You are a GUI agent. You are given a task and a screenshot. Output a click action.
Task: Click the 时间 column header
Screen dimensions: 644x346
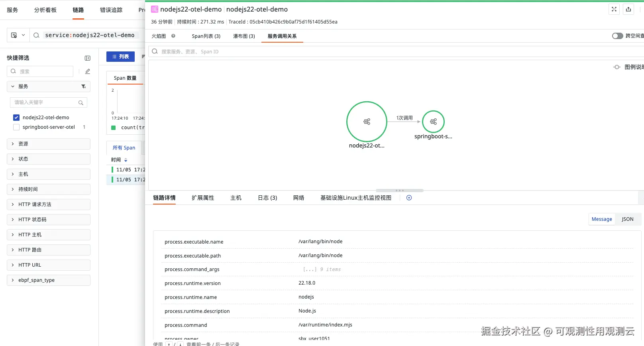pos(116,160)
